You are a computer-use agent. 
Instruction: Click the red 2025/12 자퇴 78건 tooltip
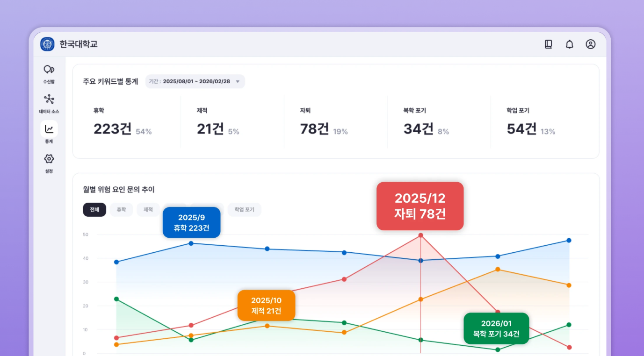point(420,206)
